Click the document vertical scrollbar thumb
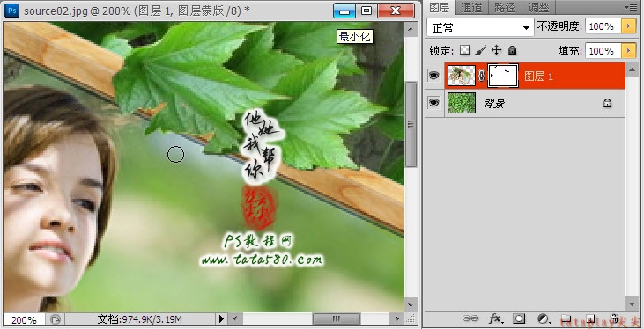 [x=411, y=123]
